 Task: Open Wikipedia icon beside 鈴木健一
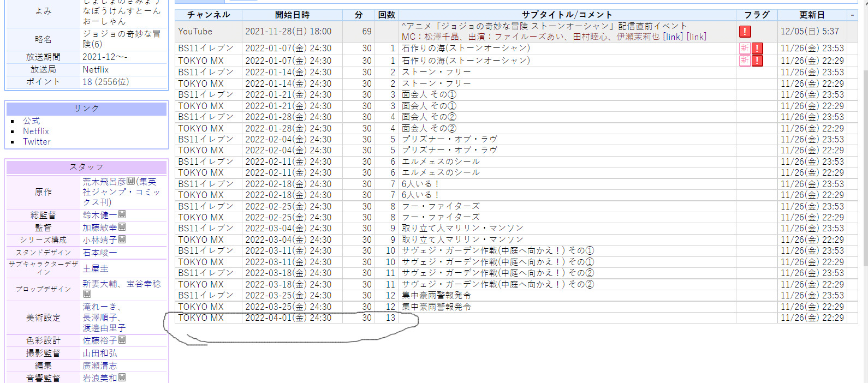[122, 214]
